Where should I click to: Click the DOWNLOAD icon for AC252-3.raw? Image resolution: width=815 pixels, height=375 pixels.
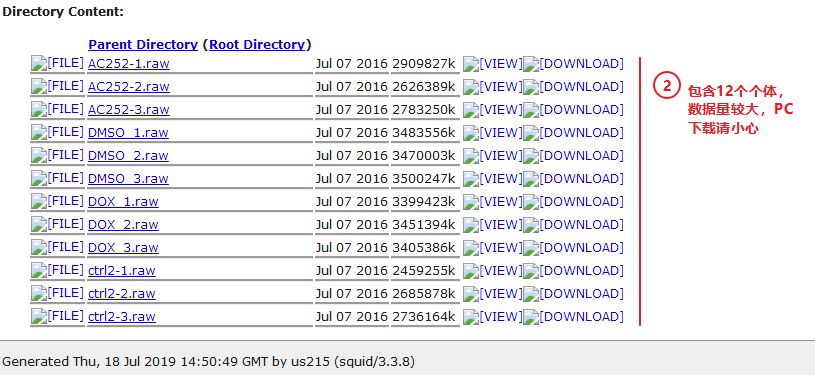[573, 110]
